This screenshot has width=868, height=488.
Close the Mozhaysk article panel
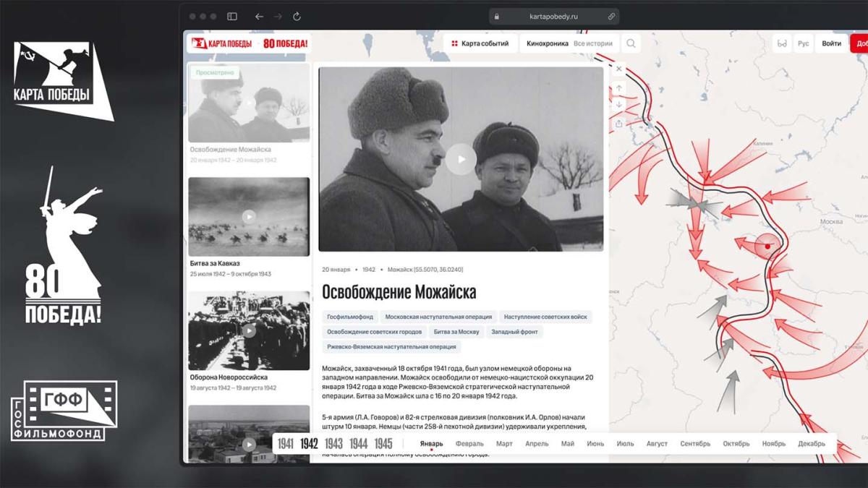618,69
